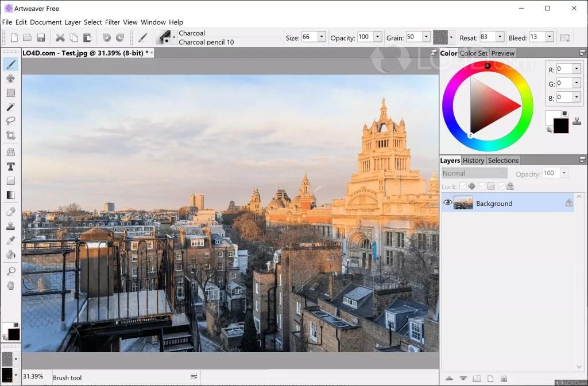This screenshot has width=588, height=386.
Task: Activate the rectangular Selection tool
Action: (10, 93)
